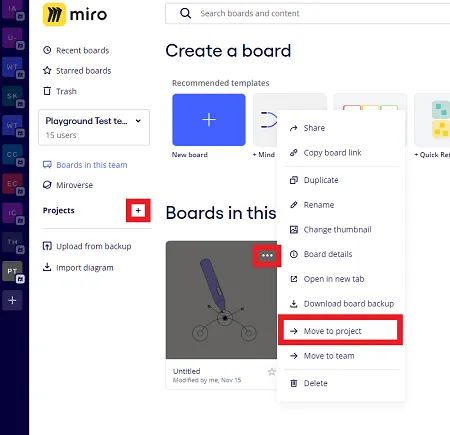Choose Move to team

click(341, 356)
